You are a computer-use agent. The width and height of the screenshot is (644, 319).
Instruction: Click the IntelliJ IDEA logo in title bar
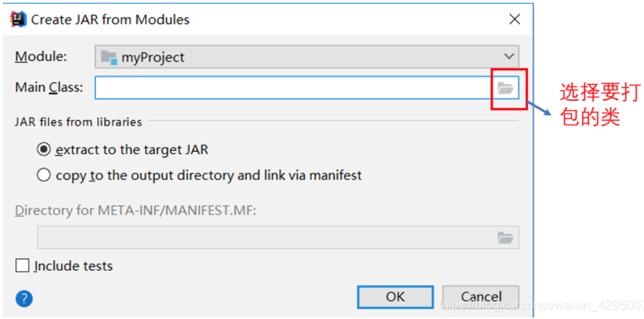18,19
